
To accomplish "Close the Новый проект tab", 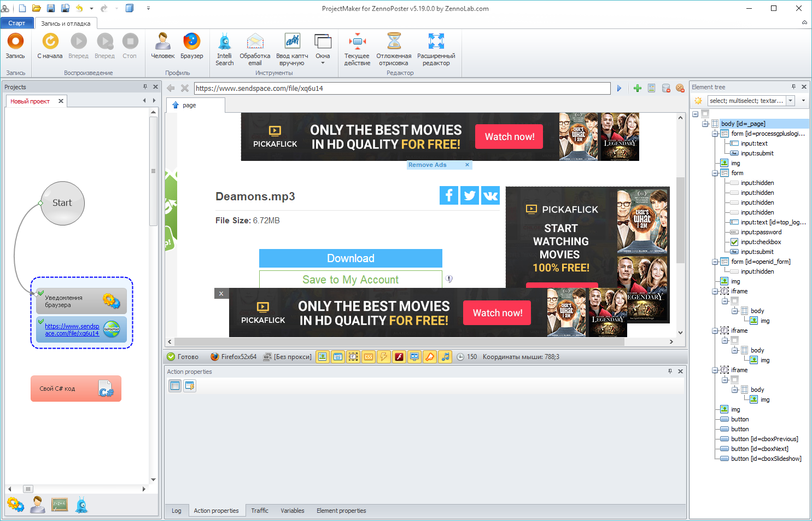I will click(61, 101).
